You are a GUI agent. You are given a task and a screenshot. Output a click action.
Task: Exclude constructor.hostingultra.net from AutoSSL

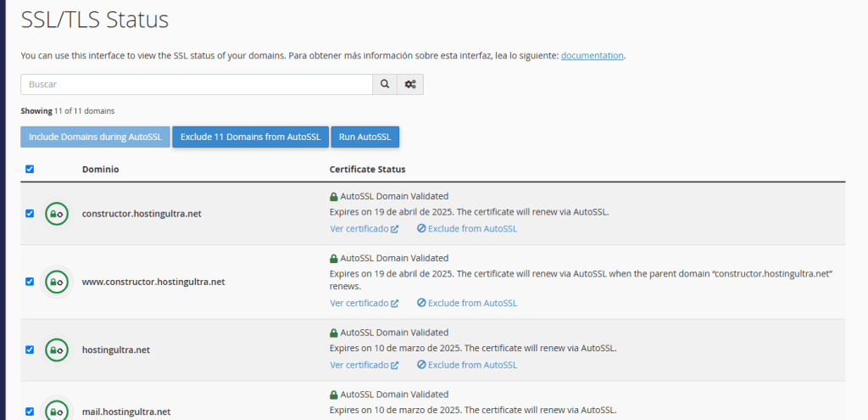tap(467, 228)
